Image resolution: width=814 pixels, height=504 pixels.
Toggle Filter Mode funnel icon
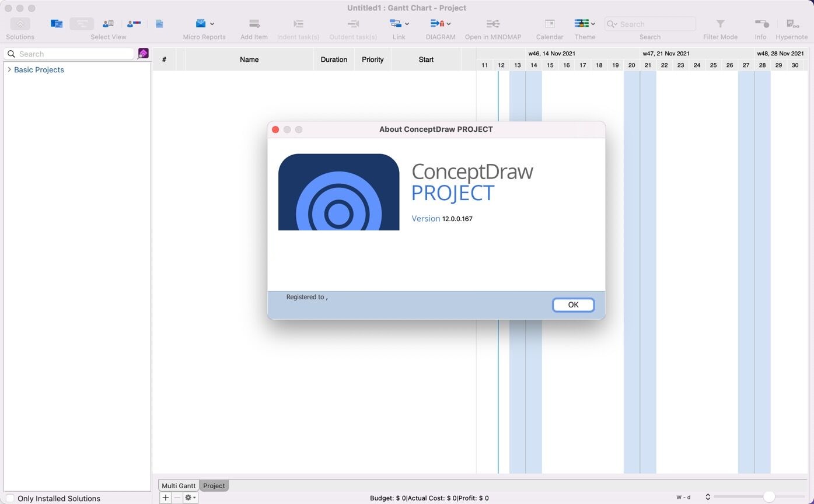pyautogui.click(x=720, y=24)
